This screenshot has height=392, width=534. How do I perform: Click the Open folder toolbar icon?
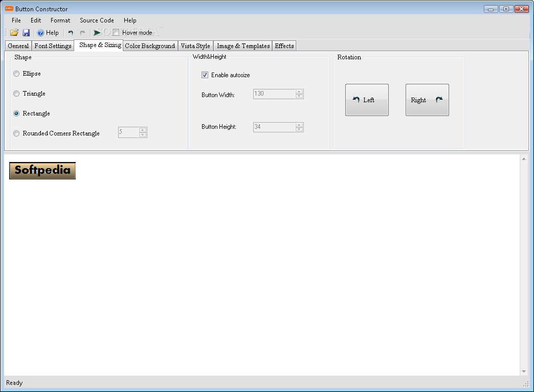click(x=14, y=33)
